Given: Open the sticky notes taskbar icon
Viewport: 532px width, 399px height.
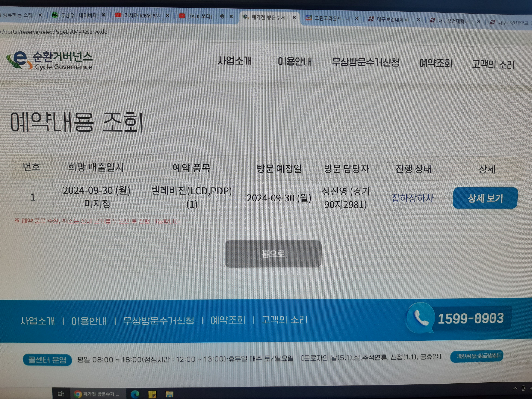Looking at the screenshot, I should (152, 394).
